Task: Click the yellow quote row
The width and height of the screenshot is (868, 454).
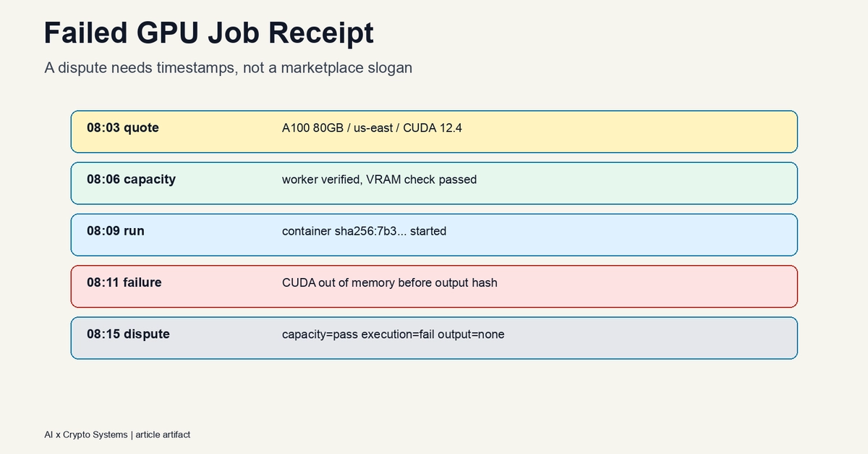Action: tap(434, 132)
